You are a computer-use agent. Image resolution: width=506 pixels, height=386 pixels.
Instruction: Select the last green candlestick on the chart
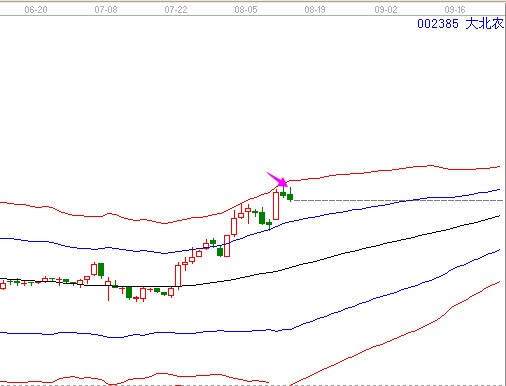click(290, 195)
